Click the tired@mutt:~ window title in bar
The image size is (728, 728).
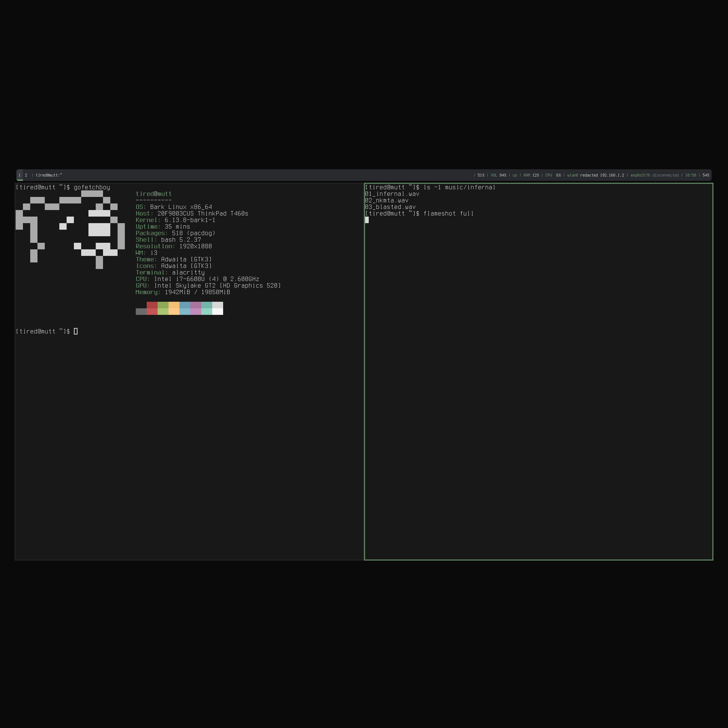pos(49,175)
